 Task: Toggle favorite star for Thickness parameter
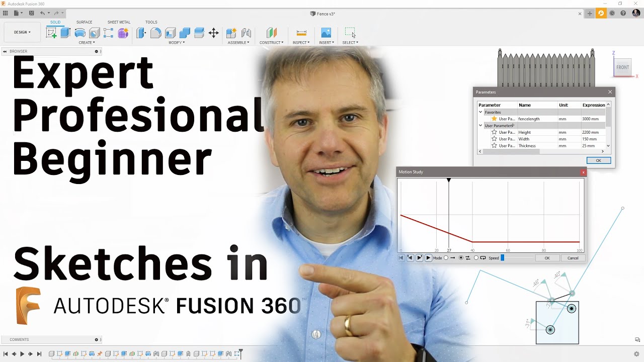pyautogui.click(x=494, y=146)
